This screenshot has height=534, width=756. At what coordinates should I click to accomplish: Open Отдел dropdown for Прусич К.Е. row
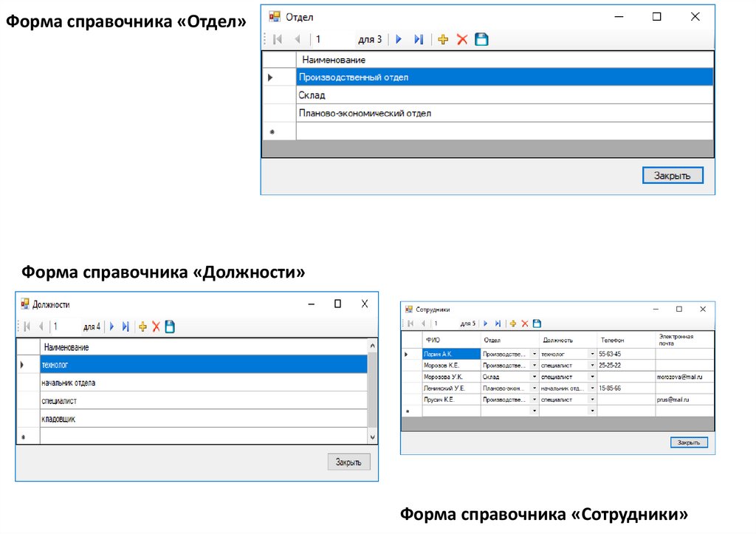[535, 400]
